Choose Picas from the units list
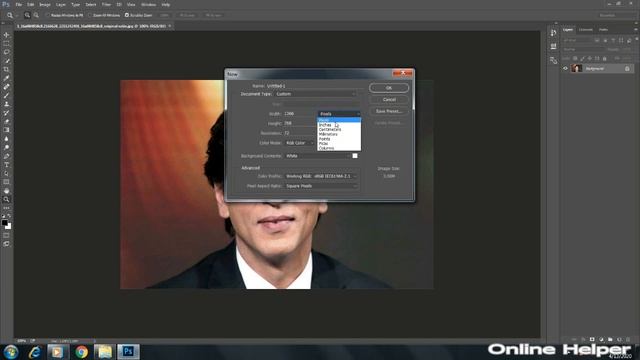Viewport: 640px width, 360px height. 339,144
